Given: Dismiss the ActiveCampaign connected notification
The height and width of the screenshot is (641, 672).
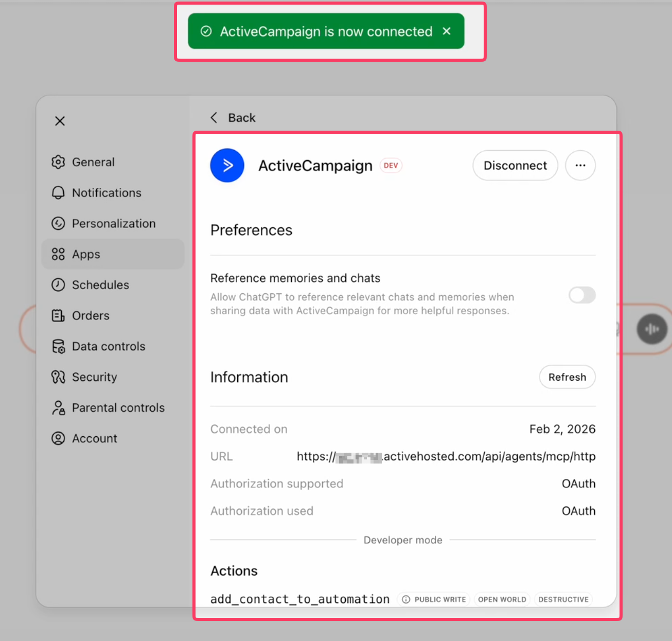Looking at the screenshot, I should [x=447, y=31].
